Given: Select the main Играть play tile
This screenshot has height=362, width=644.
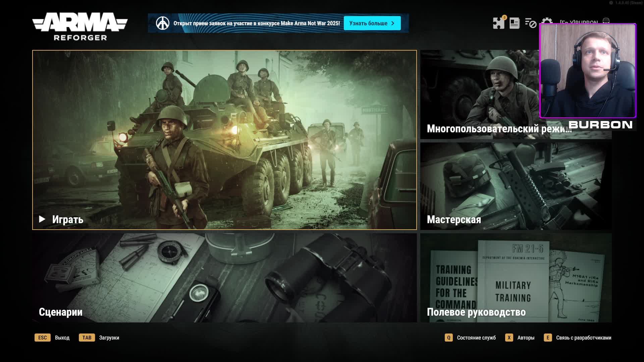Looking at the screenshot, I should (224, 140).
